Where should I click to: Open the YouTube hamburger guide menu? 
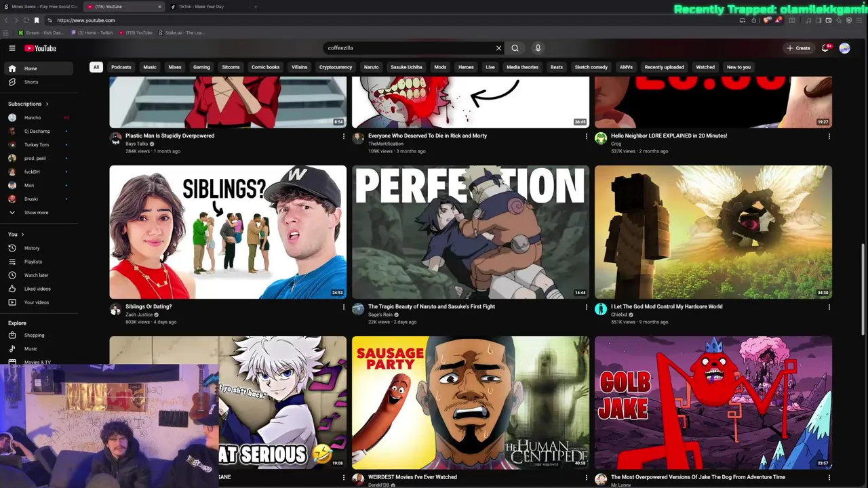click(x=12, y=48)
